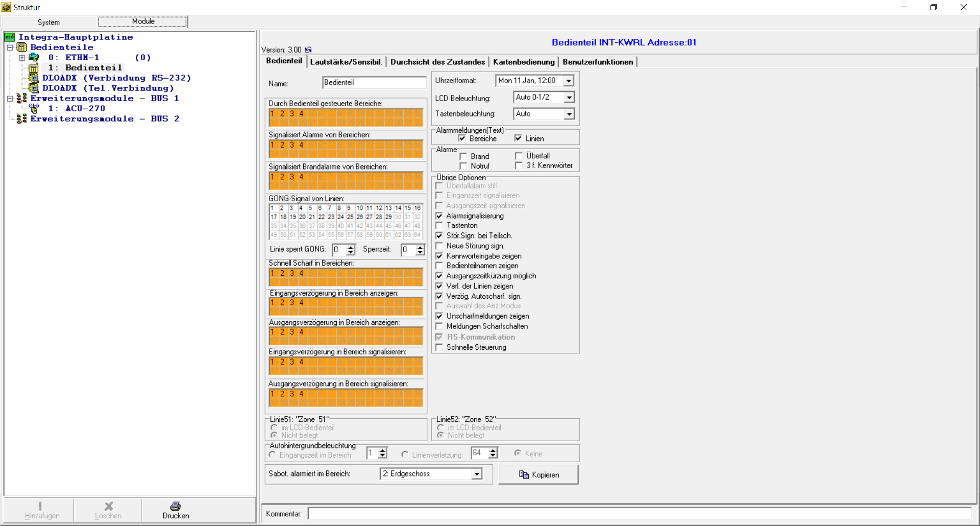
Task: Open the Lautstärke/Sensibil. tab
Action: pyautogui.click(x=346, y=62)
